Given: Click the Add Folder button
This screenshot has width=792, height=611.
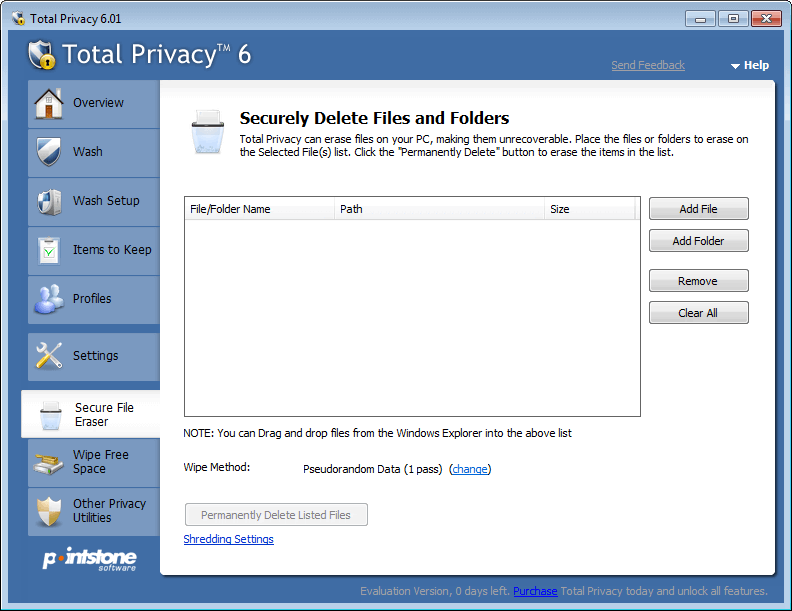Looking at the screenshot, I should (699, 241).
